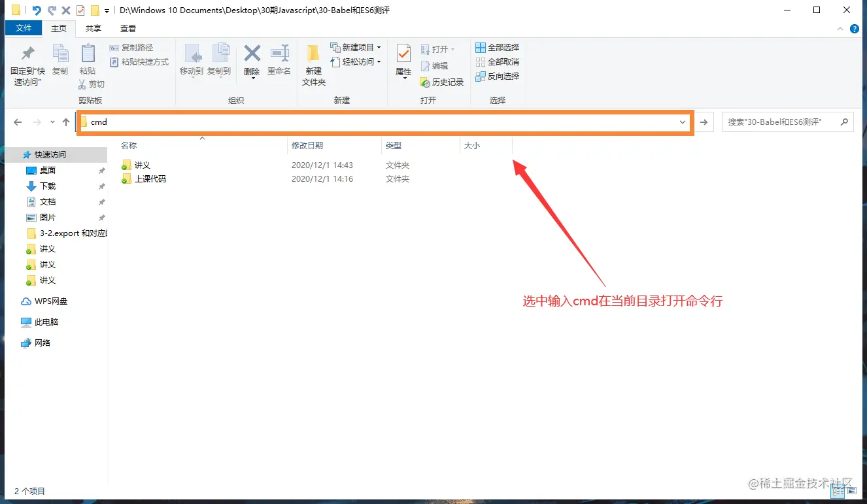This screenshot has height=504, width=867.
Task: Click the address bar containing cmd
Action: (x=384, y=122)
